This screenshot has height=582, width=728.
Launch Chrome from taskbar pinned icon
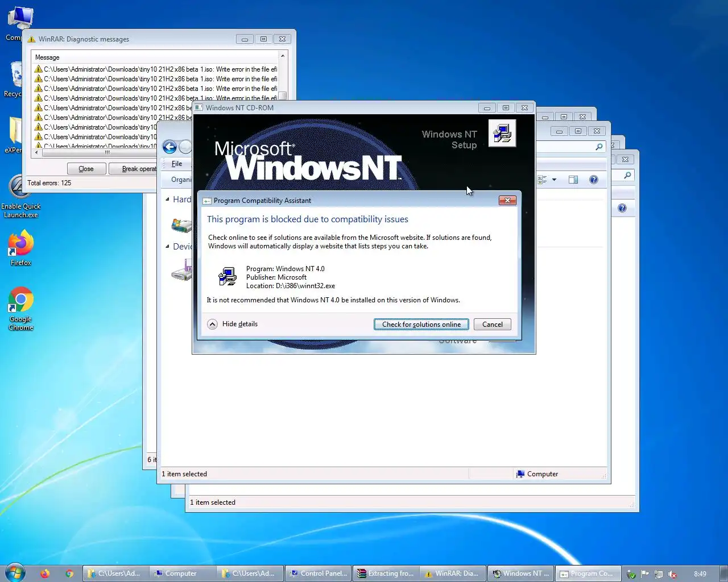69,573
